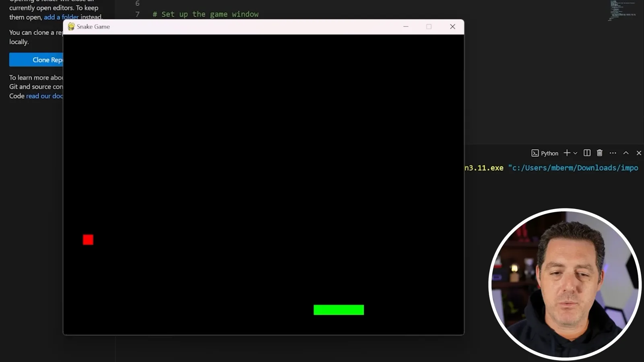Close the Snake Game window
The width and height of the screenshot is (644, 362).
(x=452, y=27)
